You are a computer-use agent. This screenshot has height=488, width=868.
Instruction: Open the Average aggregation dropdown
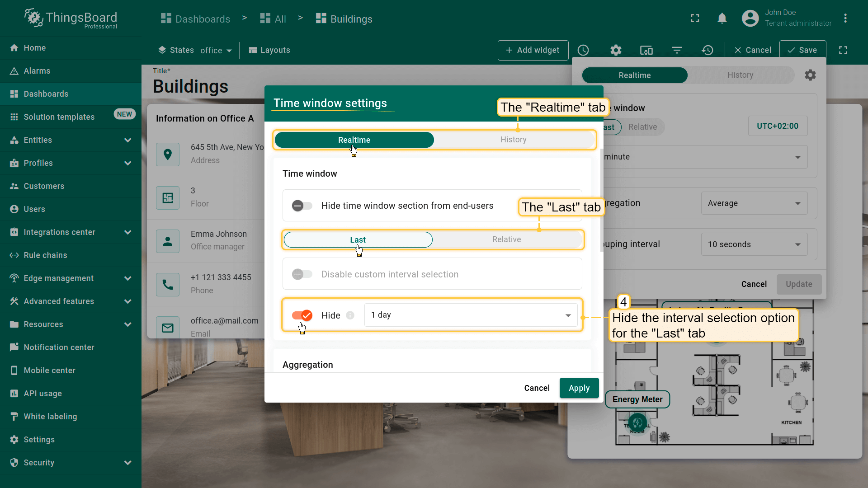[754, 203]
